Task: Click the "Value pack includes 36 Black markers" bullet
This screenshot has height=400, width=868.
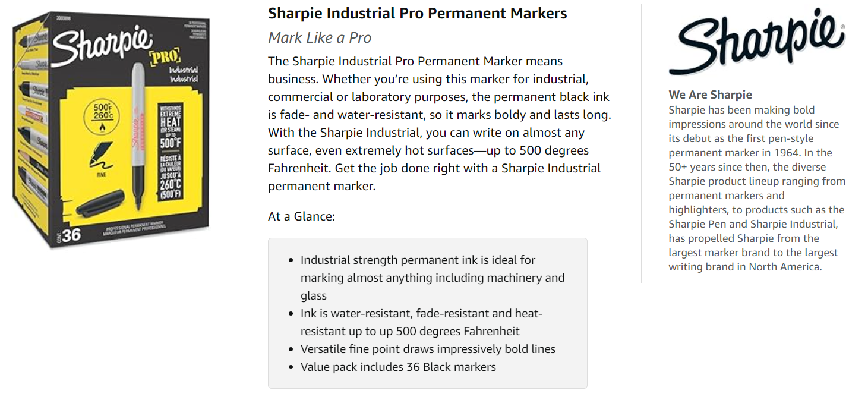Action: 398,367
